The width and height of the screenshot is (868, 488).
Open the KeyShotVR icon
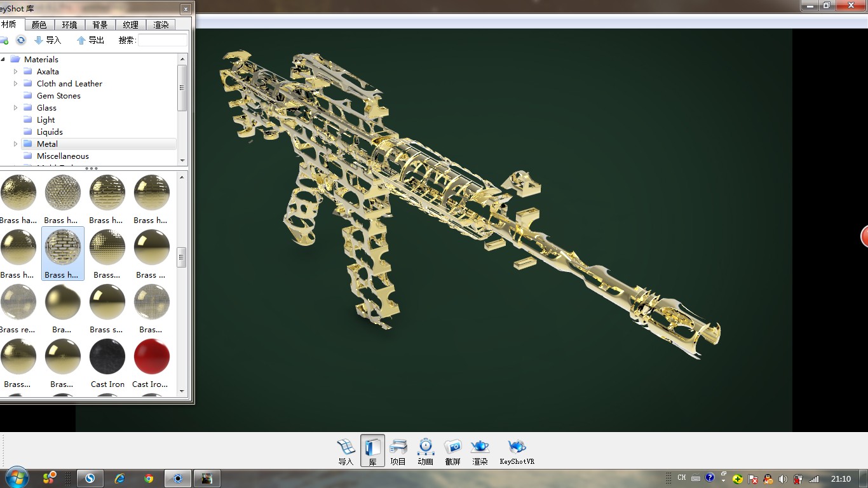tap(517, 452)
